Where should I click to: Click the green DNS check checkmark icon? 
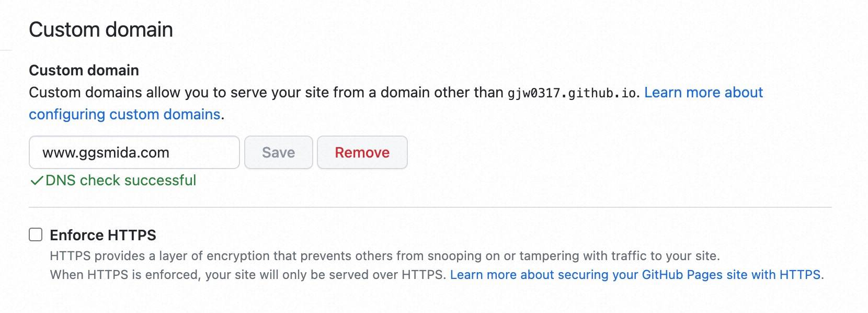(37, 181)
